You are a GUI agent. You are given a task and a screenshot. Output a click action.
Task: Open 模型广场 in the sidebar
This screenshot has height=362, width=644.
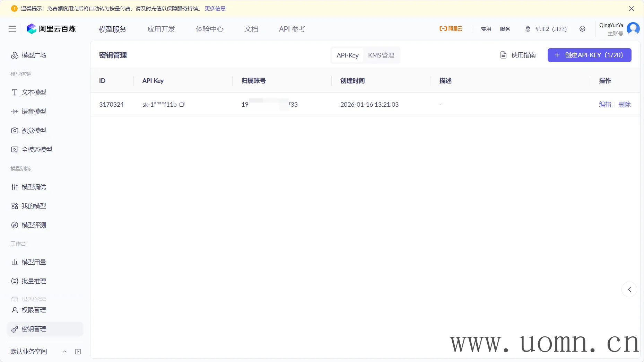pos(34,55)
